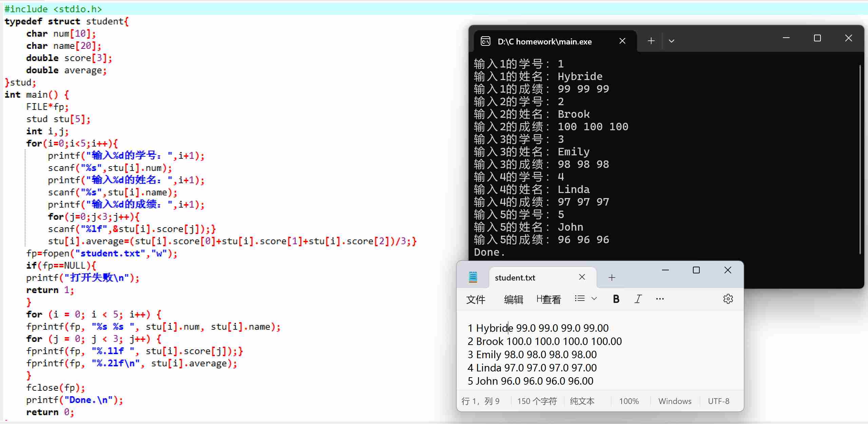
Task: Open a new terminal tab with plus
Action: (x=651, y=41)
